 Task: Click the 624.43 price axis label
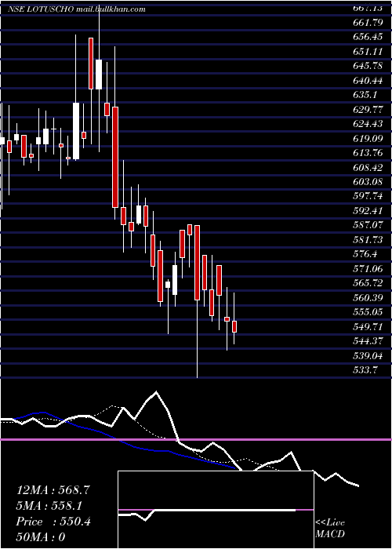pyautogui.click(x=368, y=124)
